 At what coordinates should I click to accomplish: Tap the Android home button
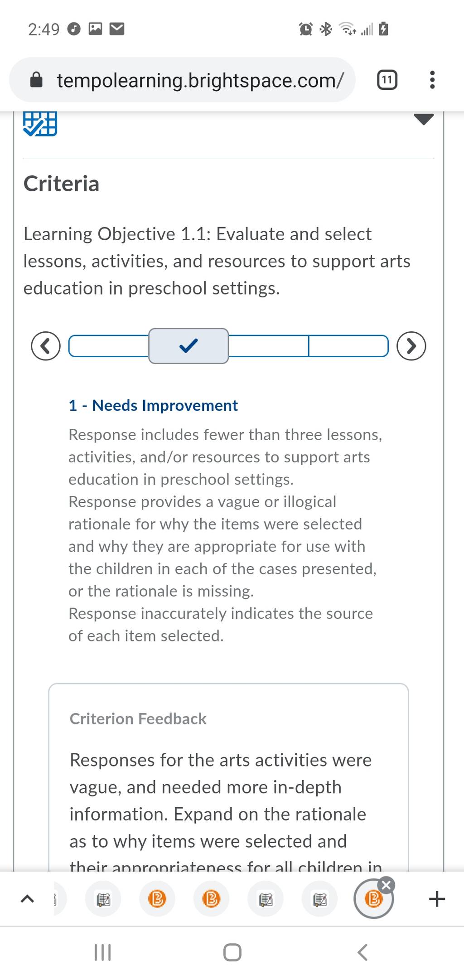pyautogui.click(x=232, y=952)
